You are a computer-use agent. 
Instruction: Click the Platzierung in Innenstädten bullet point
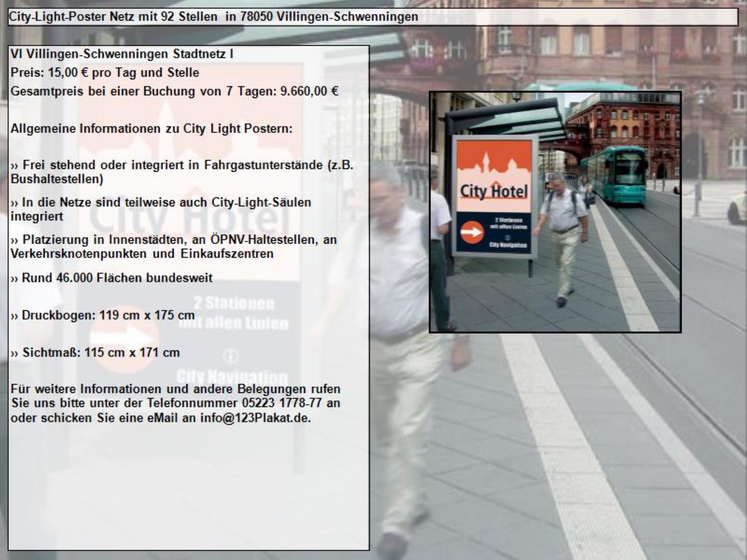(x=173, y=246)
